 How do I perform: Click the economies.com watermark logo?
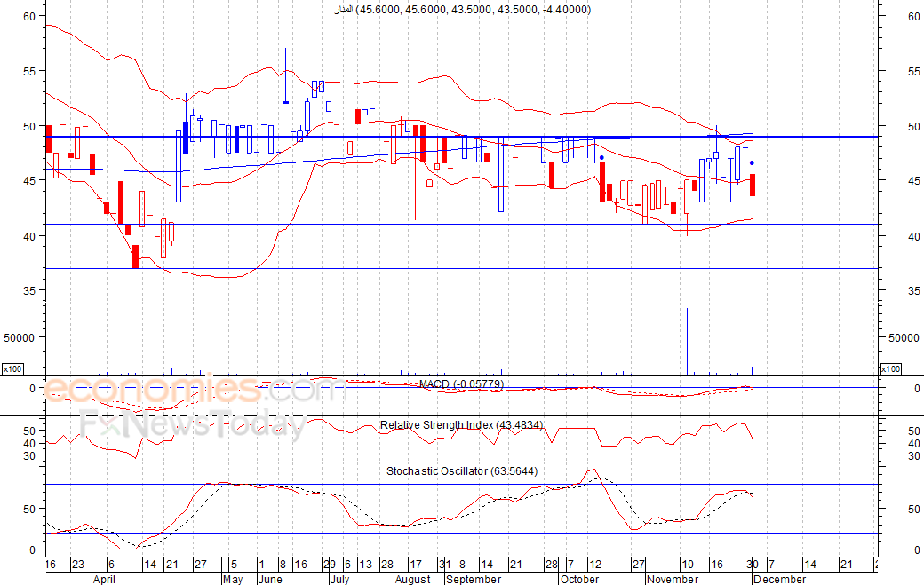(x=195, y=390)
